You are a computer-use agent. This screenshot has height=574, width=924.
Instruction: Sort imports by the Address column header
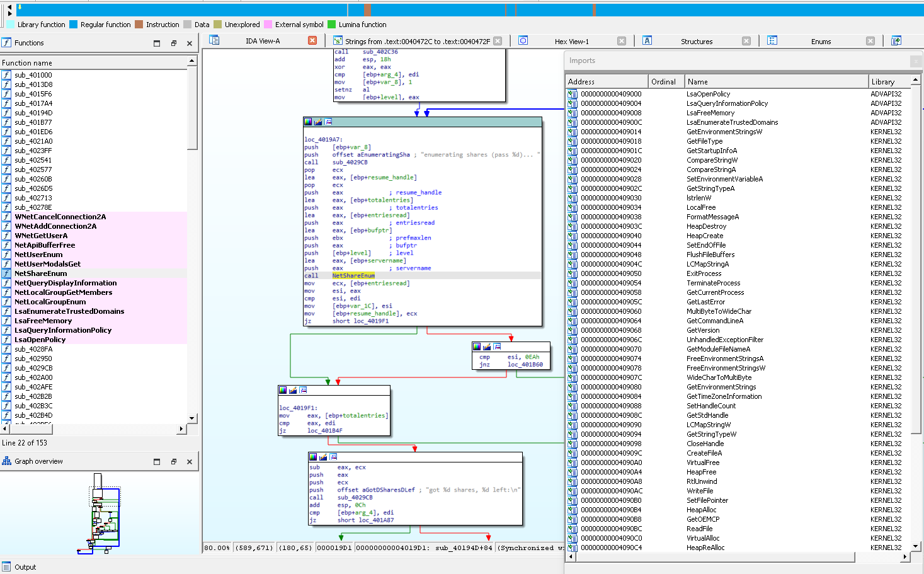click(607, 81)
